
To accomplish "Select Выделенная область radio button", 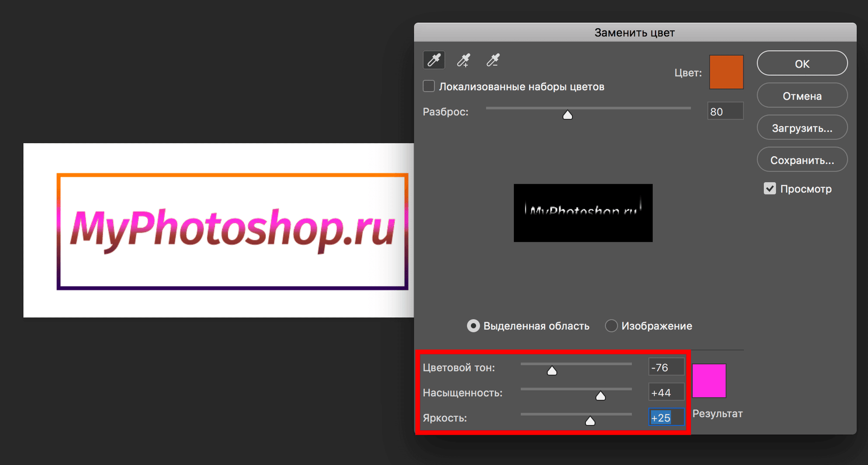I will [473, 326].
